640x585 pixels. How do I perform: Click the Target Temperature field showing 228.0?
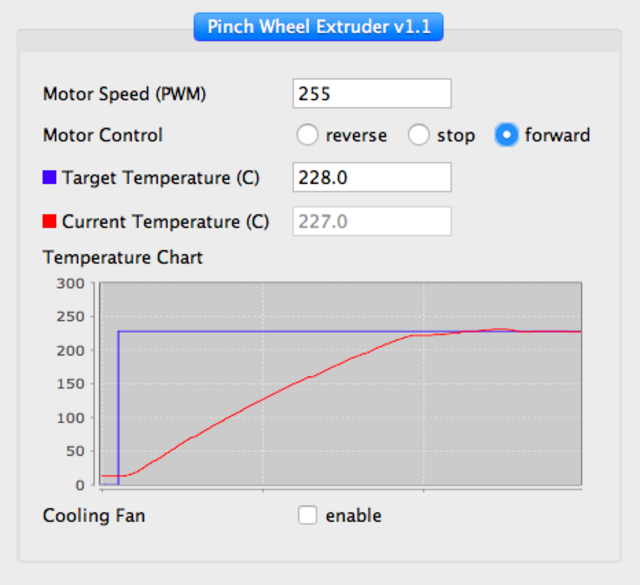point(372,177)
